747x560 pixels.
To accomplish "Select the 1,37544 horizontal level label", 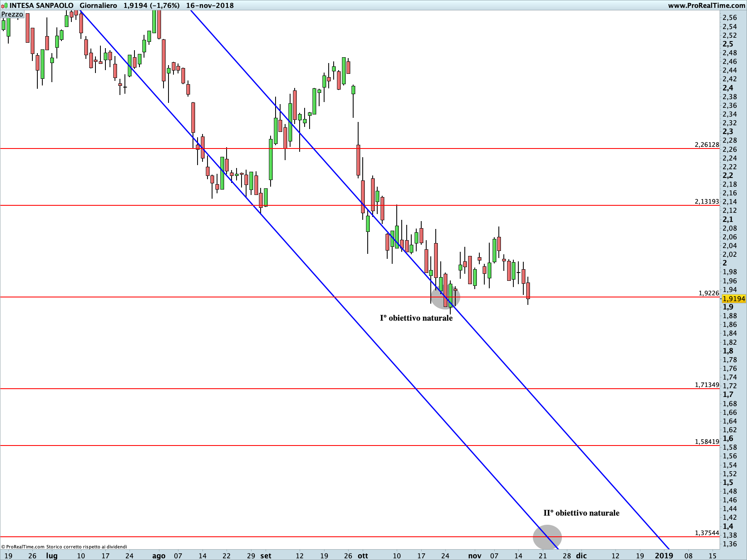I will tap(707, 533).
